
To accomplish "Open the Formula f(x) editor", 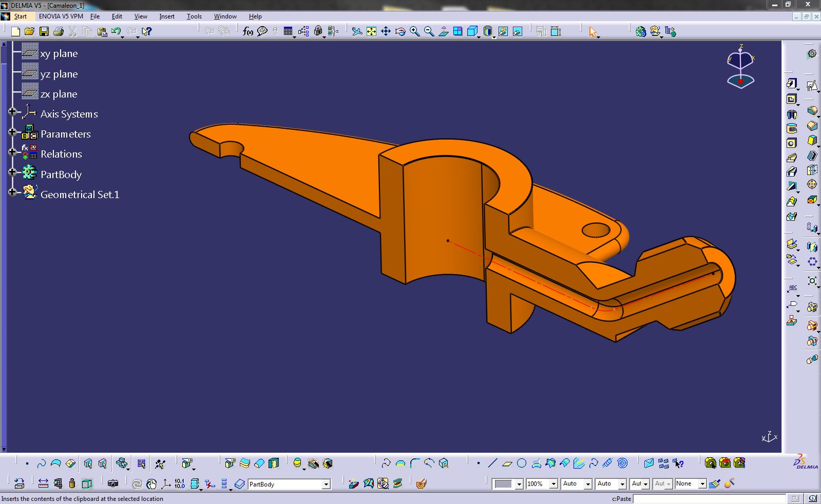I will tap(248, 32).
